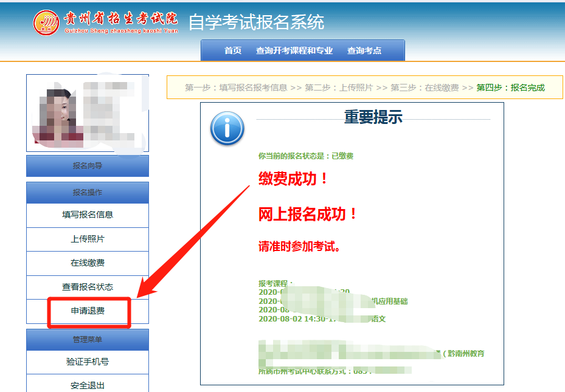Choose 上传照片 from the sidebar

click(88, 239)
